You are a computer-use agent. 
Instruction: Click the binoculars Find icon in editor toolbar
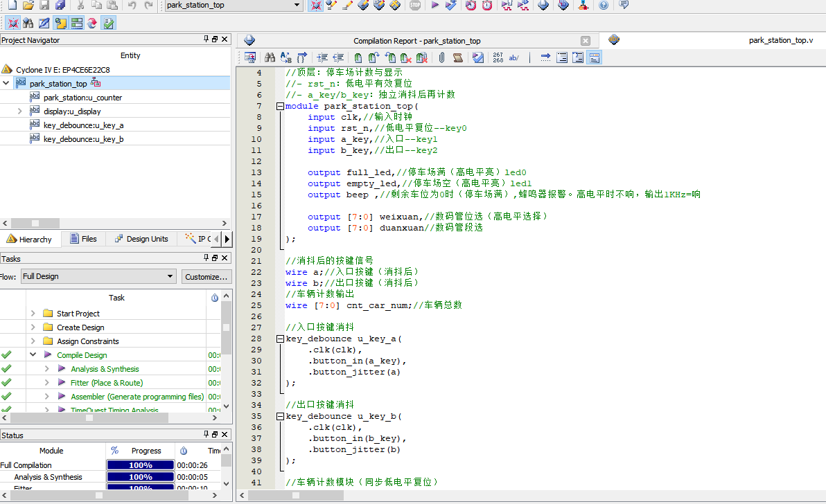270,58
